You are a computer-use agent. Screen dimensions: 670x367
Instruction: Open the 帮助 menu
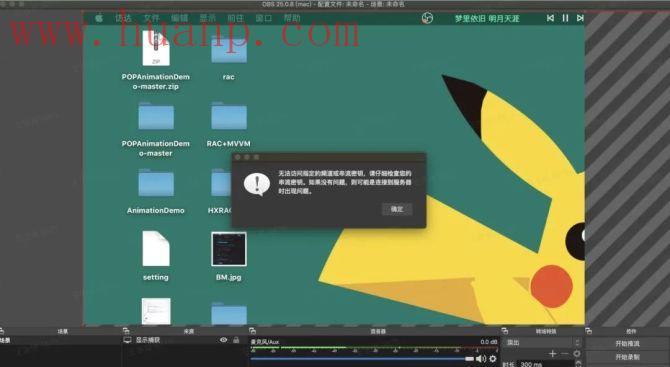[292, 18]
